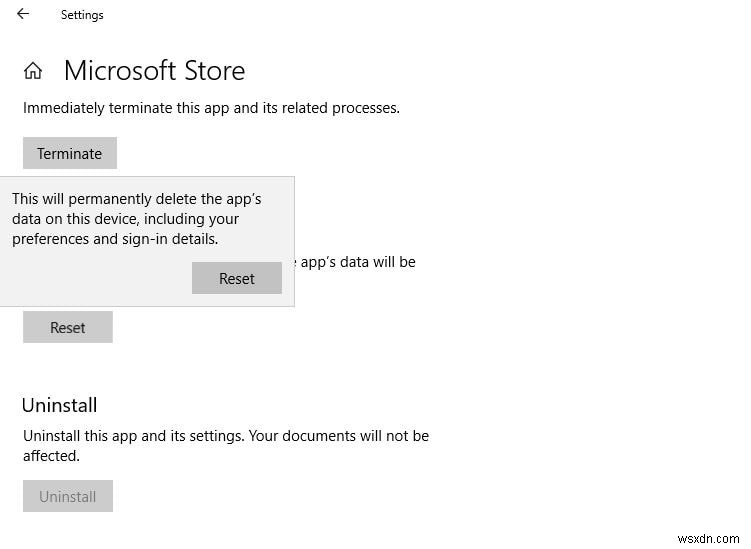Go back with the arrow icon

tap(23, 14)
